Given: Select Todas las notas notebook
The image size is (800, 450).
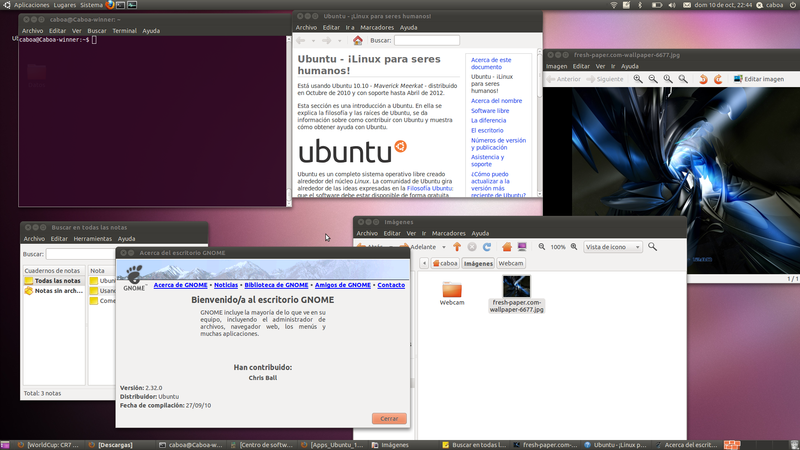Looking at the screenshot, I should coord(53,281).
